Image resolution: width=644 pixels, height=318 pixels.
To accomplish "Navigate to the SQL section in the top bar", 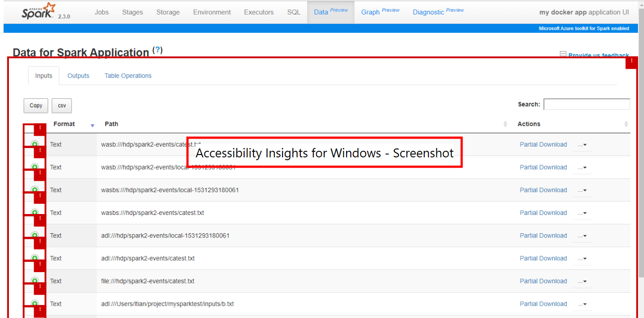I will tap(293, 12).
